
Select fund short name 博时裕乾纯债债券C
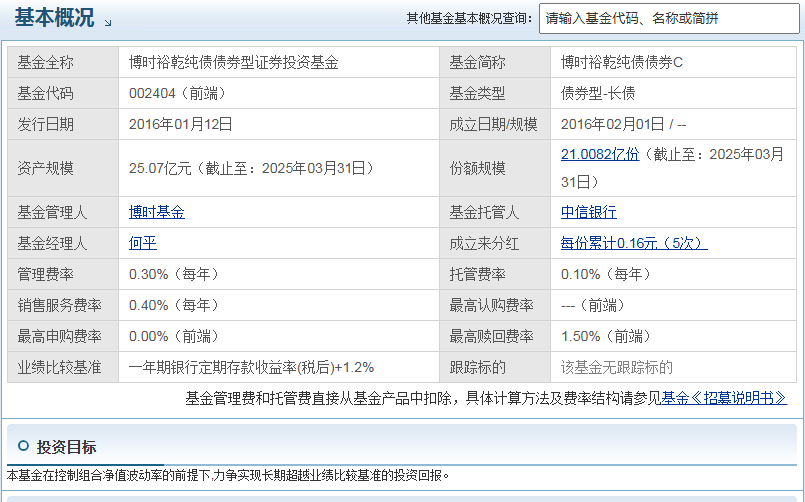click(622, 63)
